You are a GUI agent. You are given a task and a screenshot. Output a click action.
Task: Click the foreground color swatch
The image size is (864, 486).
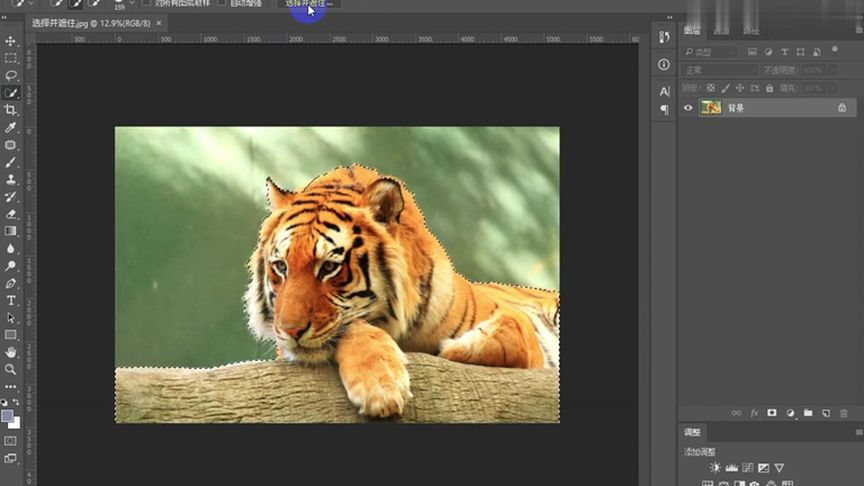tap(7, 415)
